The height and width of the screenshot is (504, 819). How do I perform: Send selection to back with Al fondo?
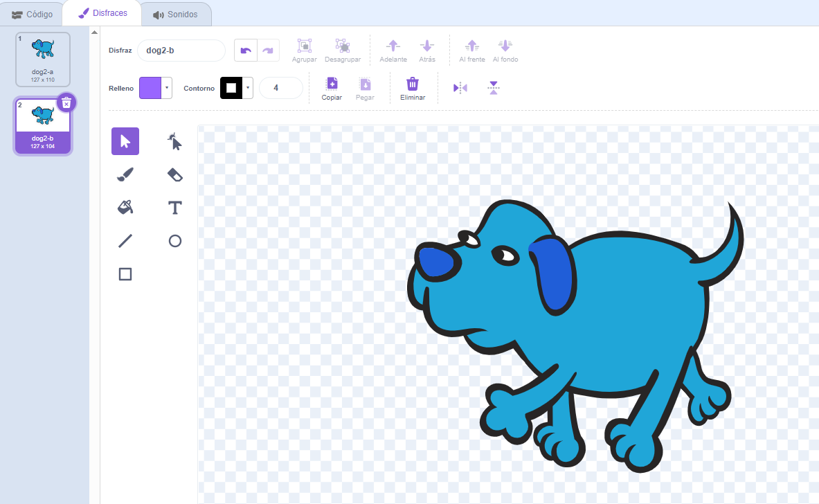tap(505, 51)
